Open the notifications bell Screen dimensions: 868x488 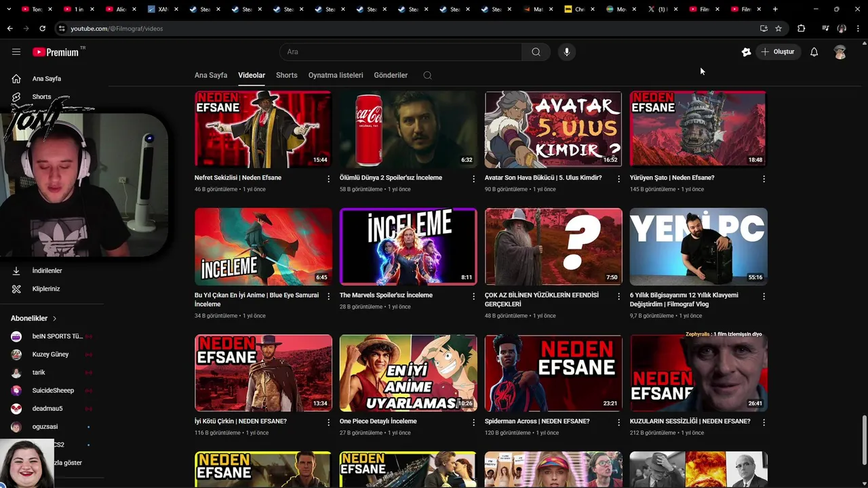(814, 52)
